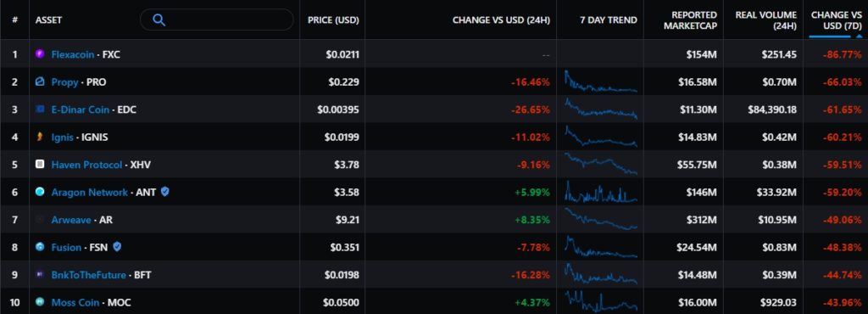Focus the asset search input field
This screenshot has width=868, height=314.
(216, 20)
